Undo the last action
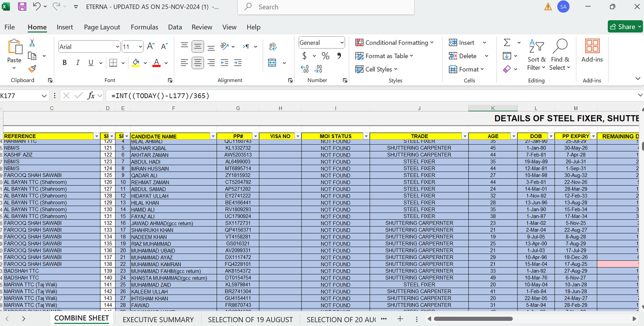 [37, 6]
